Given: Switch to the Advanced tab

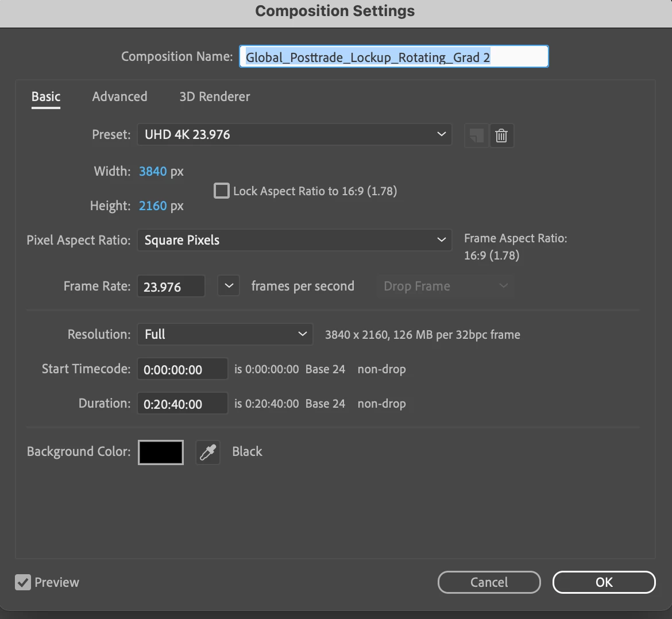Looking at the screenshot, I should (x=119, y=97).
